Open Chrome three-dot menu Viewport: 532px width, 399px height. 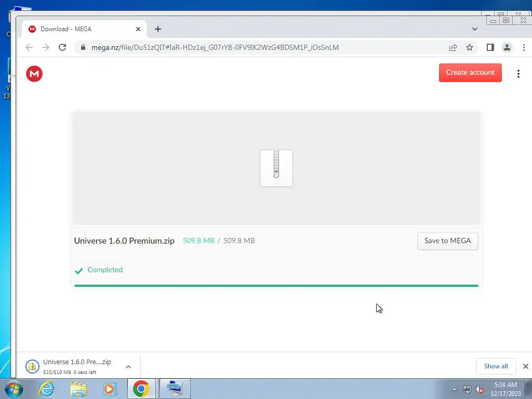coord(524,47)
